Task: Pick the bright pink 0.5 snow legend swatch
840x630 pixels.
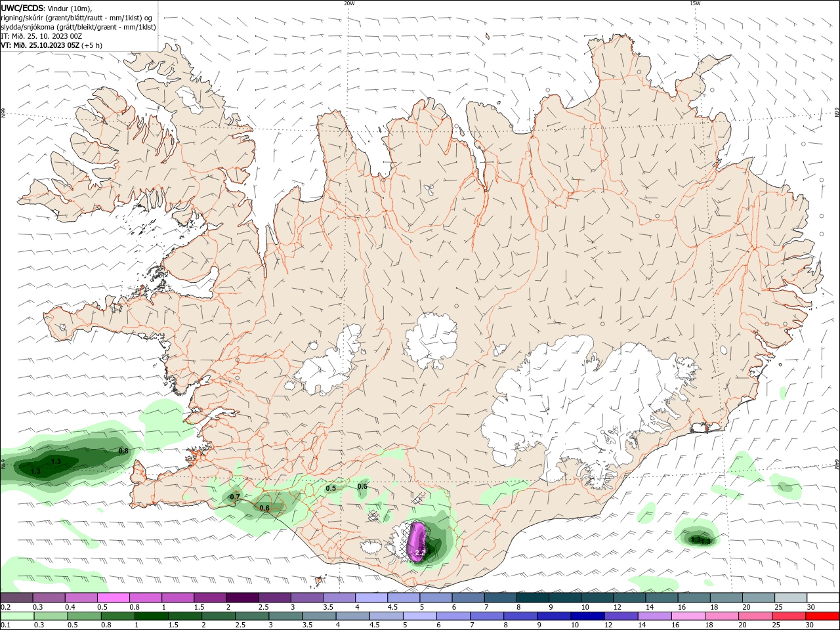Action: pyautogui.click(x=113, y=598)
